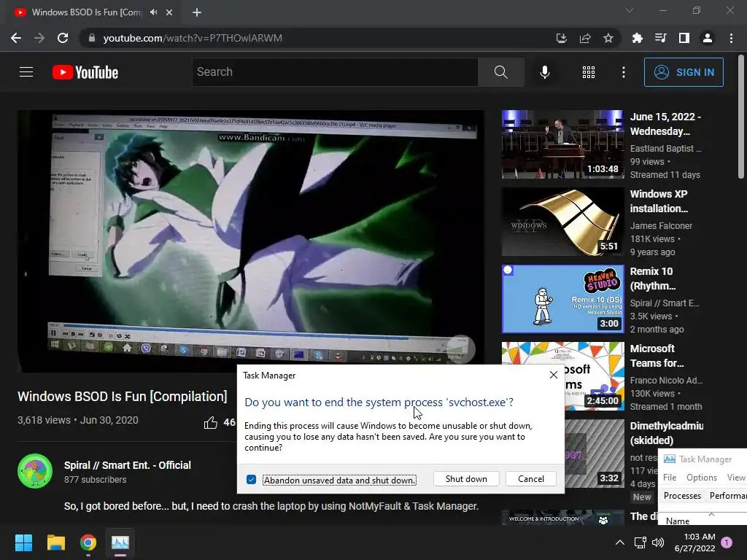Search with your voice microphone
Viewport: 747px width, 560px height.
pos(544,72)
